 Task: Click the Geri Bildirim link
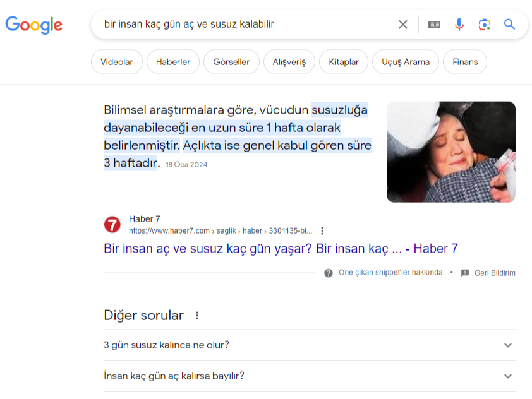pyautogui.click(x=495, y=273)
